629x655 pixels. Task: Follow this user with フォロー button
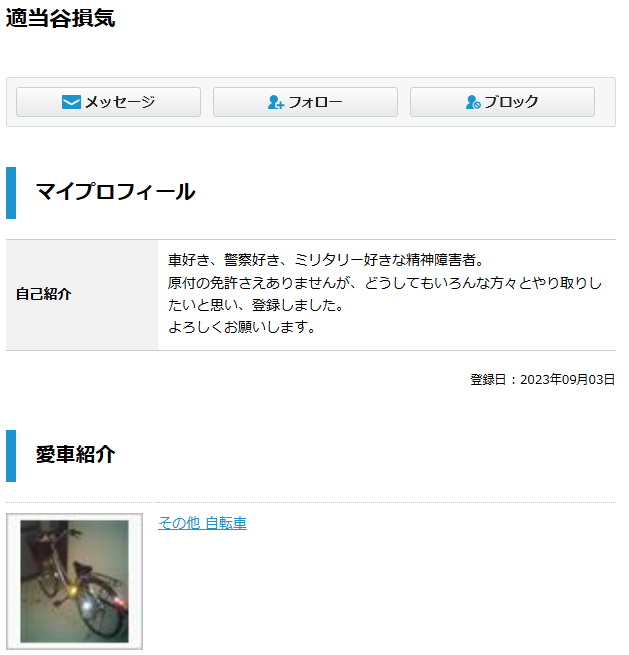(x=305, y=102)
